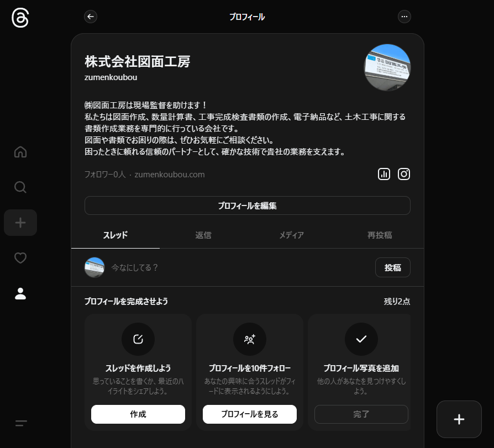494x448 pixels.
Task: Click the プロフィールを編集 button
Action: [x=247, y=205]
